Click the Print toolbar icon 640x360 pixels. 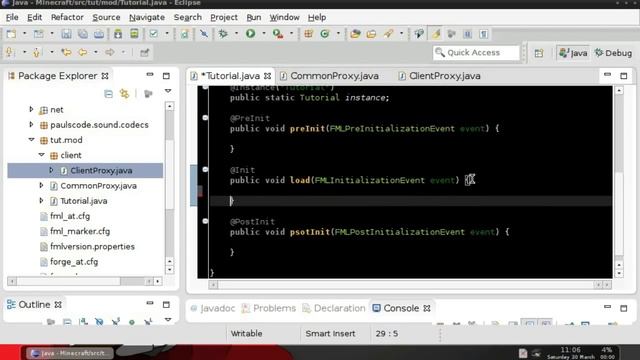pyautogui.click(x=99, y=34)
